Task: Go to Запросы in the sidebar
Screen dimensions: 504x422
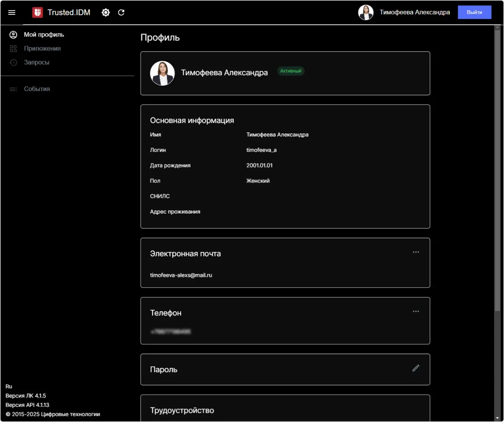Action: point(37,63)
